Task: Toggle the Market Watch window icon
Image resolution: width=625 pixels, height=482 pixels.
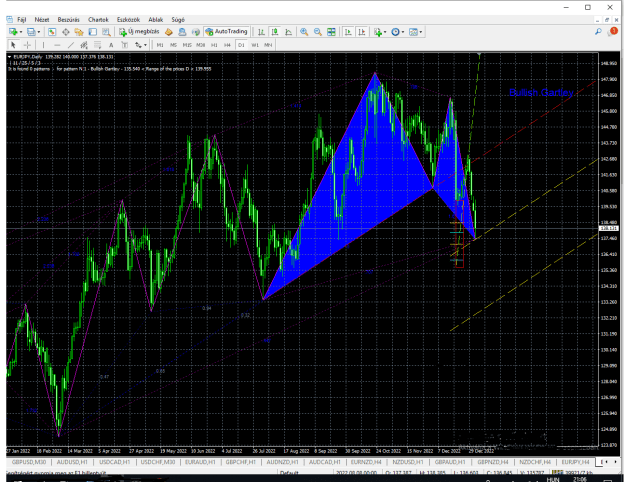Action: pos(52,32)
